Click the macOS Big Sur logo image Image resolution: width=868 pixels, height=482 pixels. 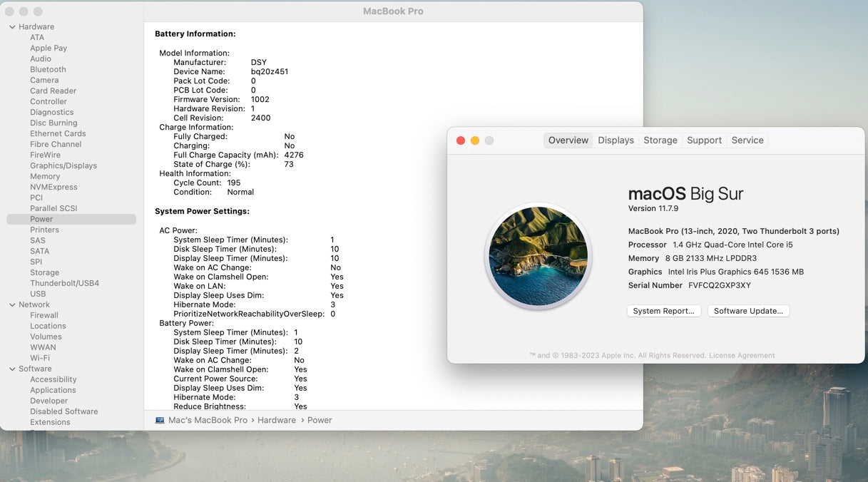pyautogui.click(x=538, y=256)
